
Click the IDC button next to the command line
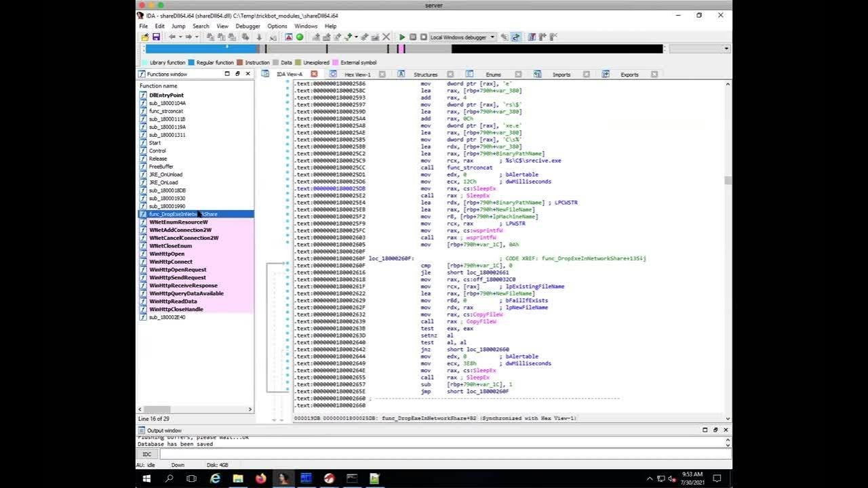[x=147, y=454]
